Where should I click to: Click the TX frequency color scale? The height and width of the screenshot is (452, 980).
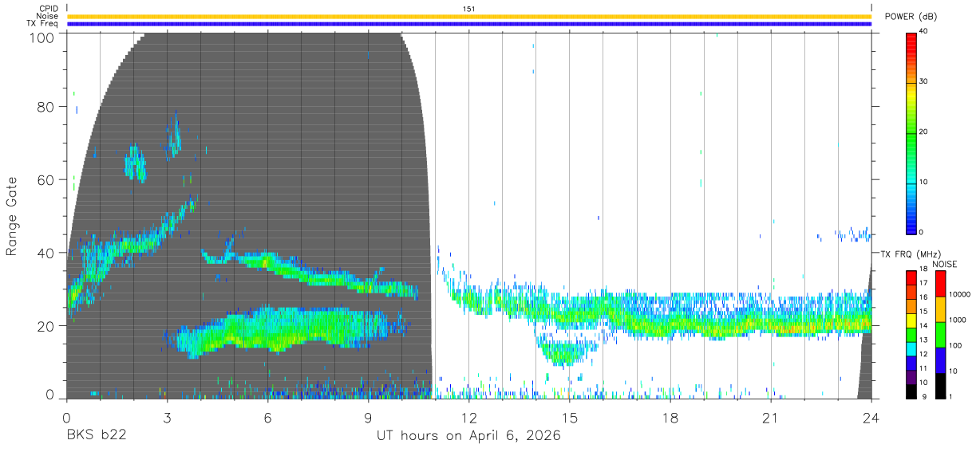[x=911, y=334]
